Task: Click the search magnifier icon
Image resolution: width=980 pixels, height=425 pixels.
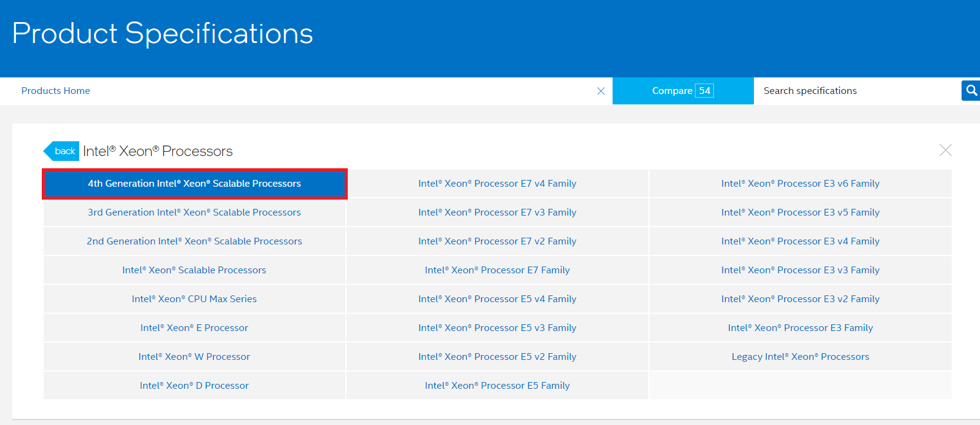Action: [971, 90]
